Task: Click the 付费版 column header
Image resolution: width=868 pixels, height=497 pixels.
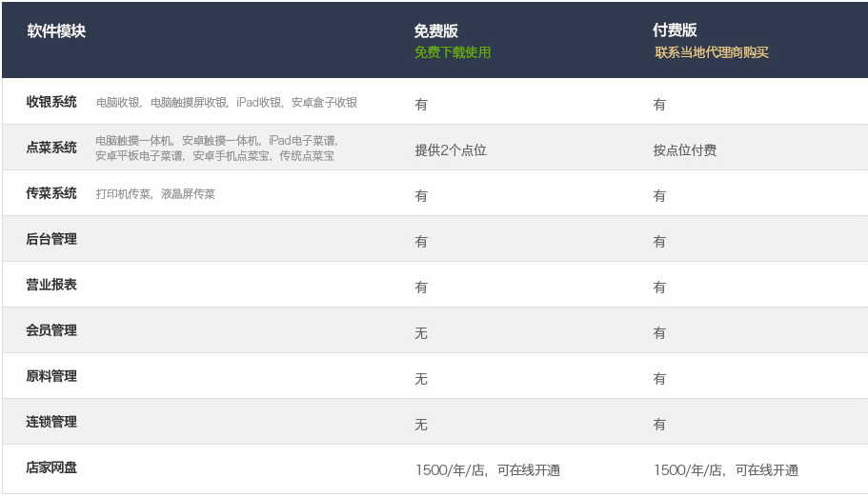Action: tap(675, 30)
